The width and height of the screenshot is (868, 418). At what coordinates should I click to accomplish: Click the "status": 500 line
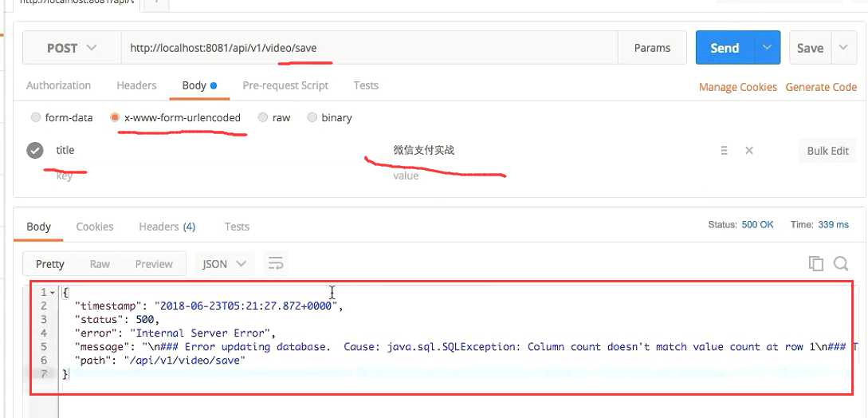pyautogui.click(x=117, y=320)
